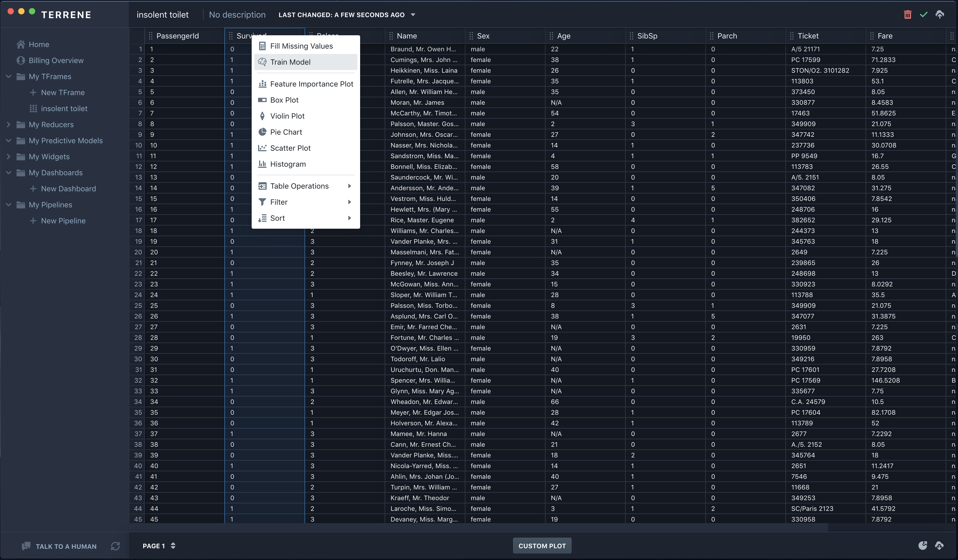Click the pie chart icon bottom right
958x560 pixels.
[x=923, y=546]
